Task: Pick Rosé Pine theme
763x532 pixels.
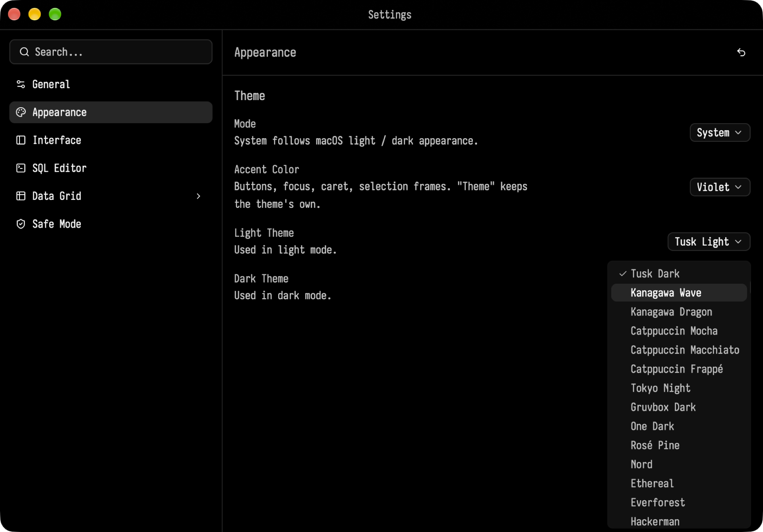Action: tap(679, 445)
